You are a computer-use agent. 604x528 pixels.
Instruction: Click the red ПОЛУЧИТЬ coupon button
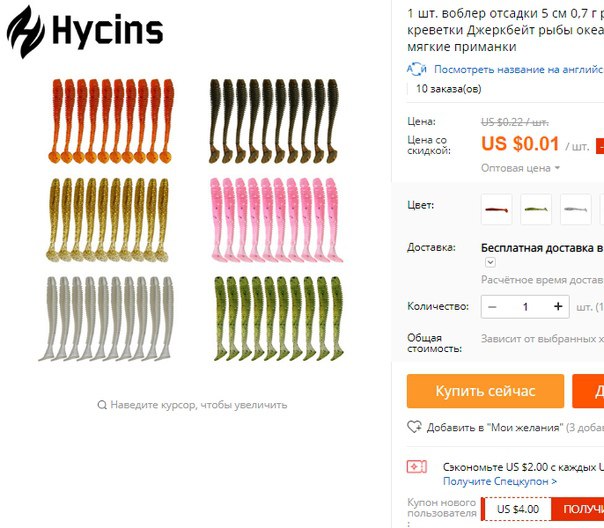coord(577,509)
